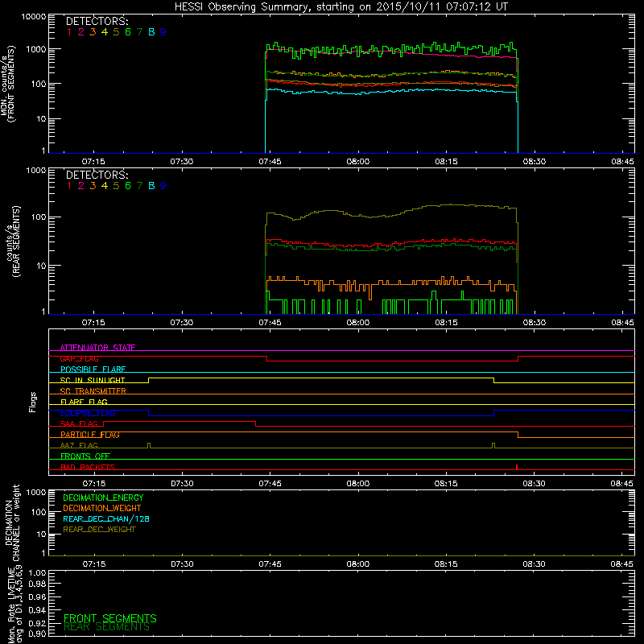Screen dimensions: 644x644
Task: Click the SC_TRANSMITTER flag label
Action: click(x=93, y=391)
